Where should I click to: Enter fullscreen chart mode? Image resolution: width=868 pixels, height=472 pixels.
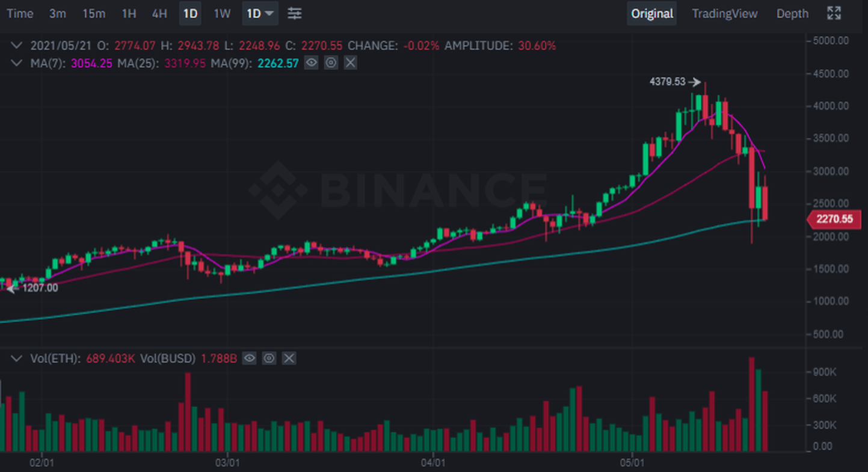pos(834,13)
